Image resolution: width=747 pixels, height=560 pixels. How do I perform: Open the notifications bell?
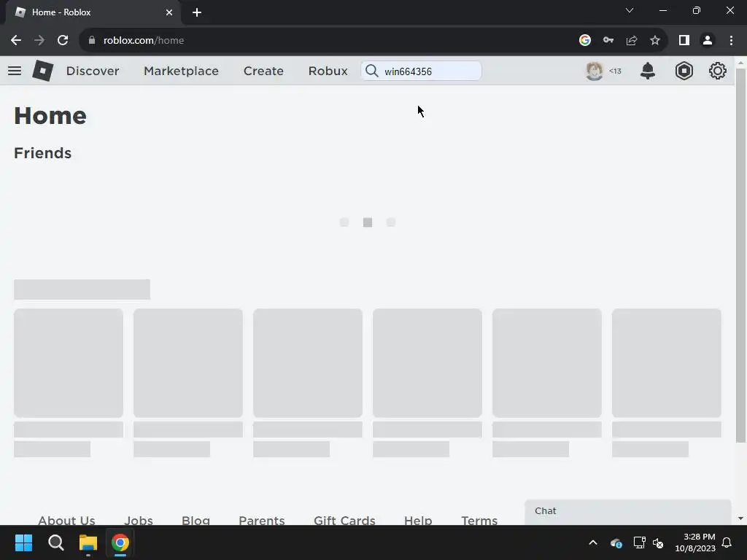click(648, 71)
